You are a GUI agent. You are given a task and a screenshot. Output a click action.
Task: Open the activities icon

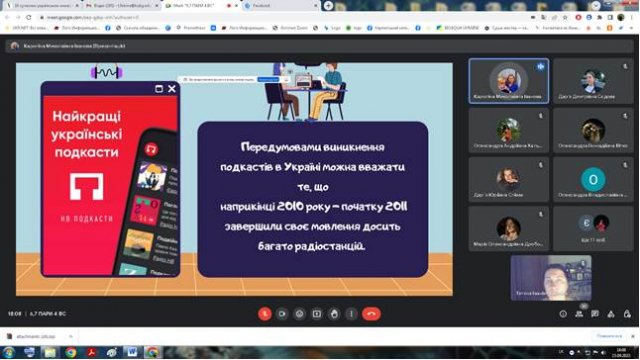(611, 314)
